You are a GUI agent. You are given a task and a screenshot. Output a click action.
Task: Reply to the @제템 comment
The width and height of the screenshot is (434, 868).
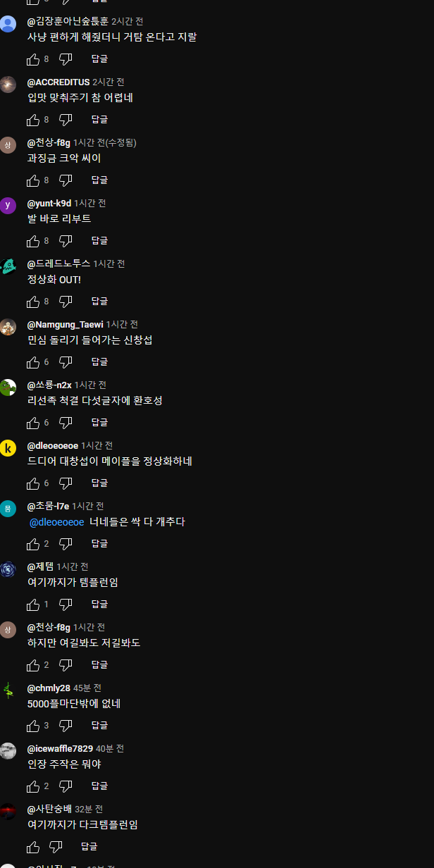coord(99,604)
